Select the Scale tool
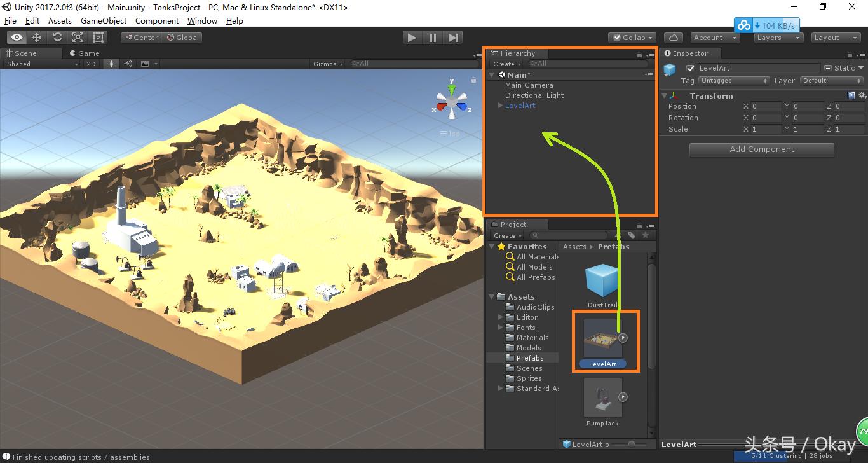 (78, 37)
